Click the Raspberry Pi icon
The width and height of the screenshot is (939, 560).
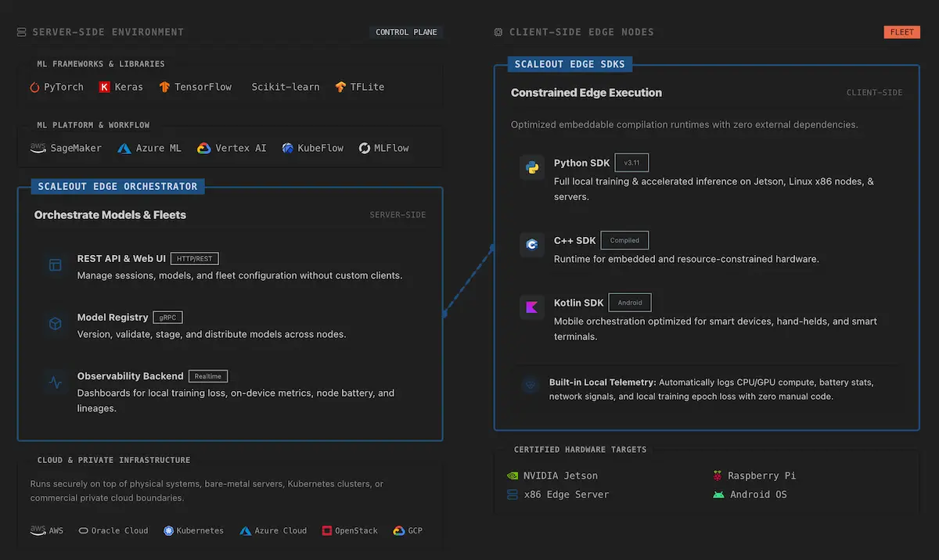[717, 475]
